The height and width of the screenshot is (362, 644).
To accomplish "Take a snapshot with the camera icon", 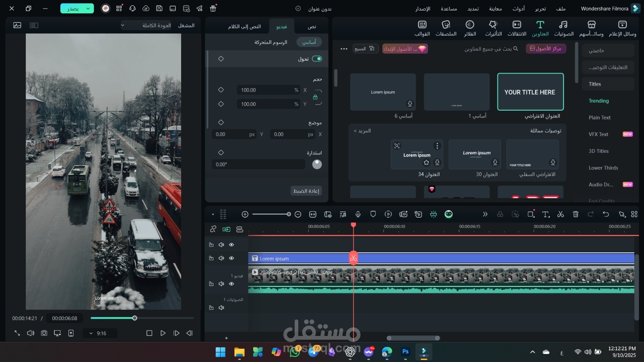I will (x=44, y=333).
